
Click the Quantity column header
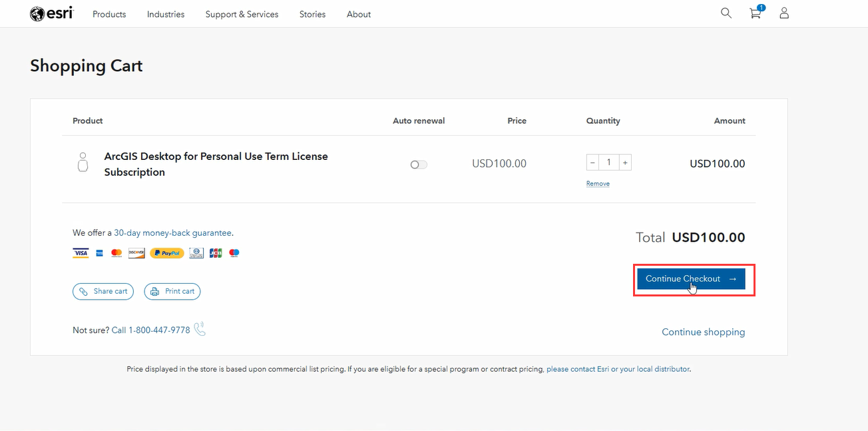point(603,121)
